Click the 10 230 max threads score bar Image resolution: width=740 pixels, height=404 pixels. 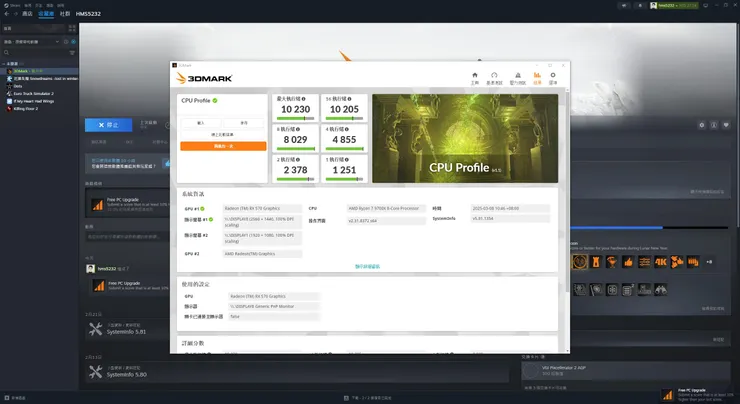coord(295,118)
